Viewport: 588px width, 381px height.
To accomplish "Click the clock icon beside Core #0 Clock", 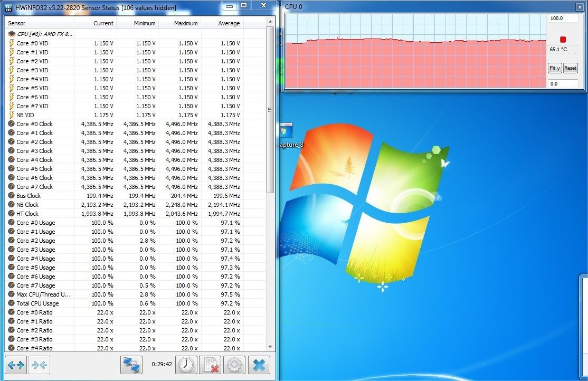I will (x=11, y=124).
